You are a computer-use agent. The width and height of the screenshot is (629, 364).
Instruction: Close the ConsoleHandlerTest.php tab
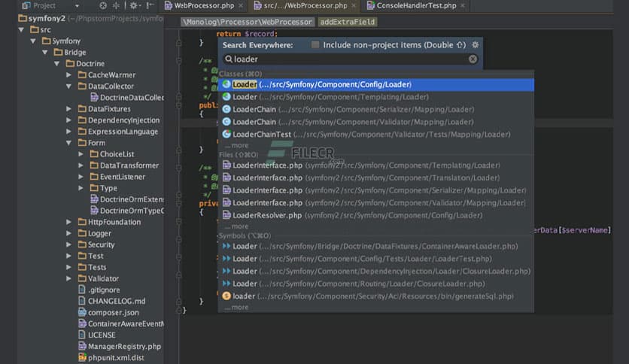(x=463, y=5)
